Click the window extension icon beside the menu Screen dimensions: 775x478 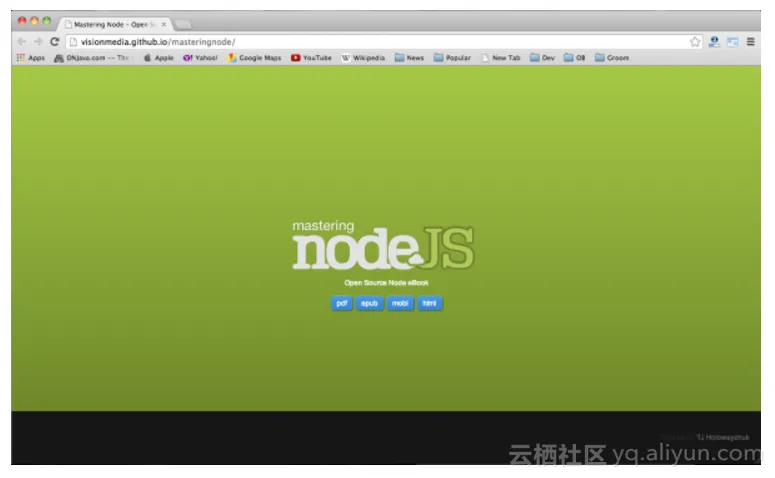coord(732,42)
